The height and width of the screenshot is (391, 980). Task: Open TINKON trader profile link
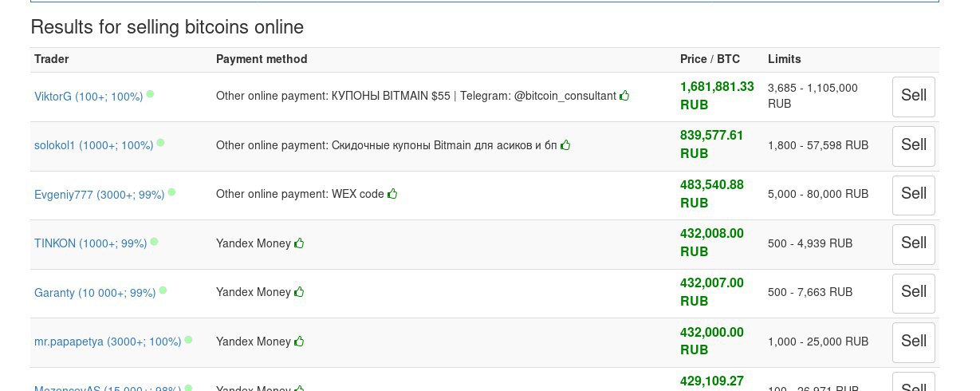tap(91, 243)
